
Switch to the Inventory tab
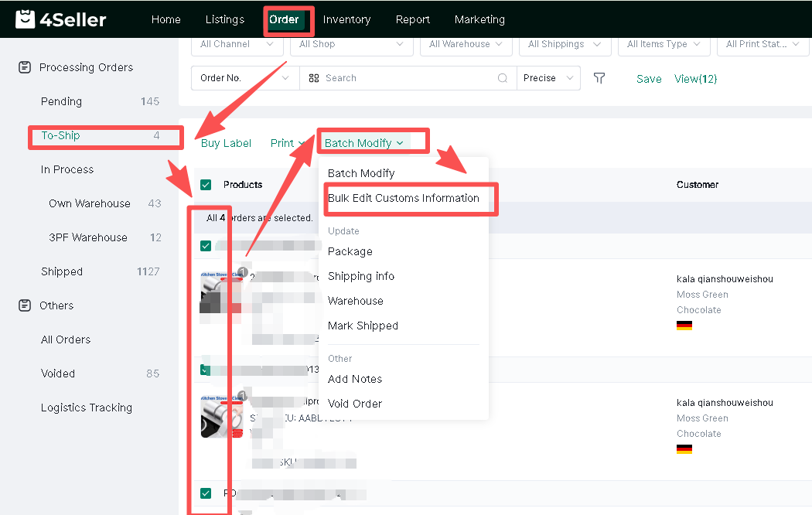(347, 19)
